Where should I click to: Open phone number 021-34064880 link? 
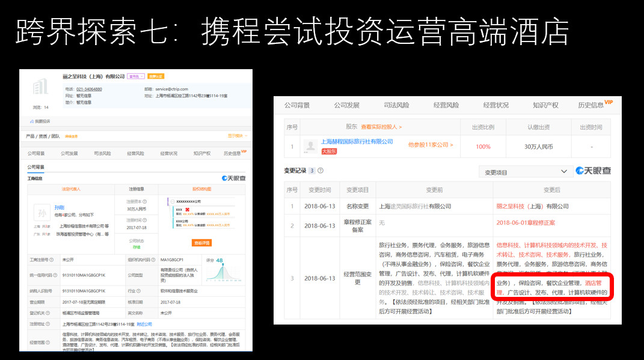coord(89,89)
